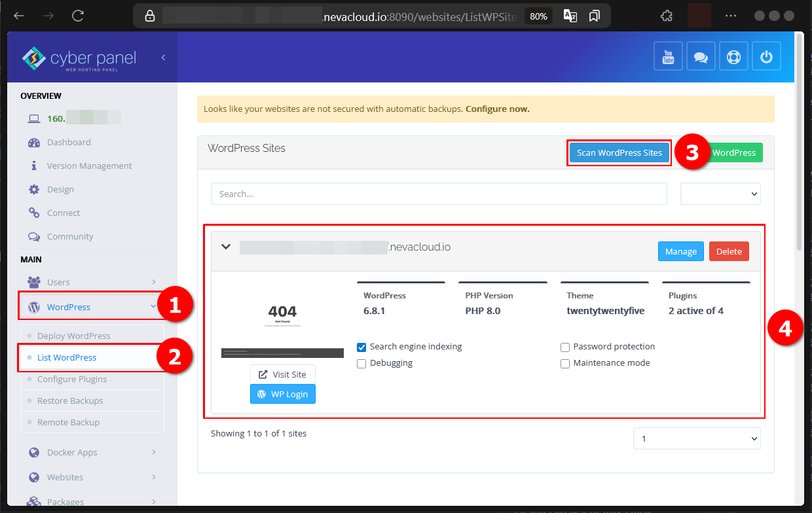Click the Docker Apps globe icon
Screen dimensions: 812x513
coord(34,452)
